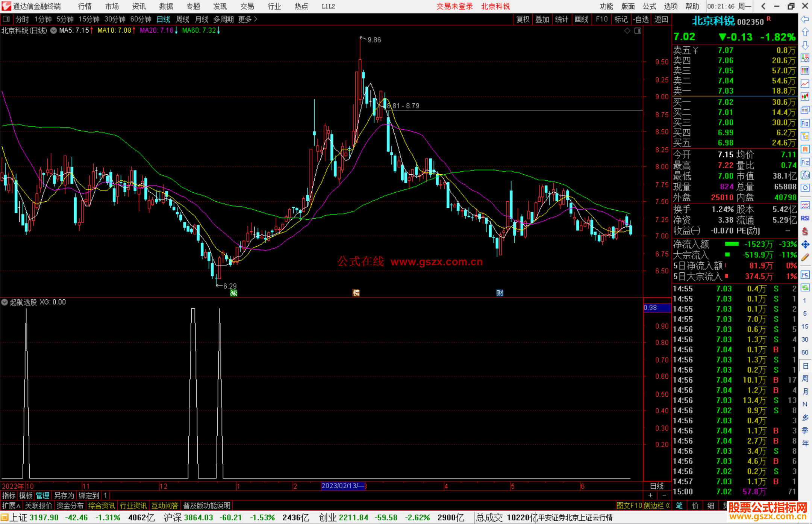This screenshot has height=524, width=812.
Task: Switch to the 周线 period tab
Action: [183, 19]
